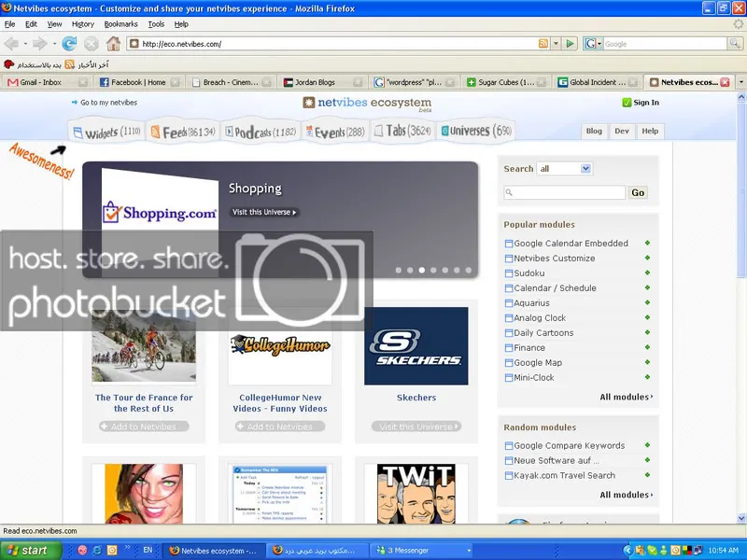Click the Go button next to the search field

click(x=638, y=192)
